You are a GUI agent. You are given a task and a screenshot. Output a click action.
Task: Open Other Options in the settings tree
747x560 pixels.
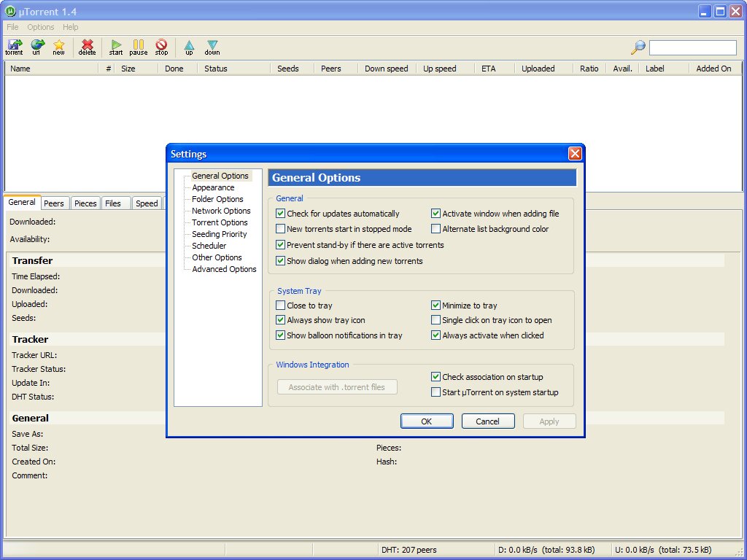(x=217, y=257)
